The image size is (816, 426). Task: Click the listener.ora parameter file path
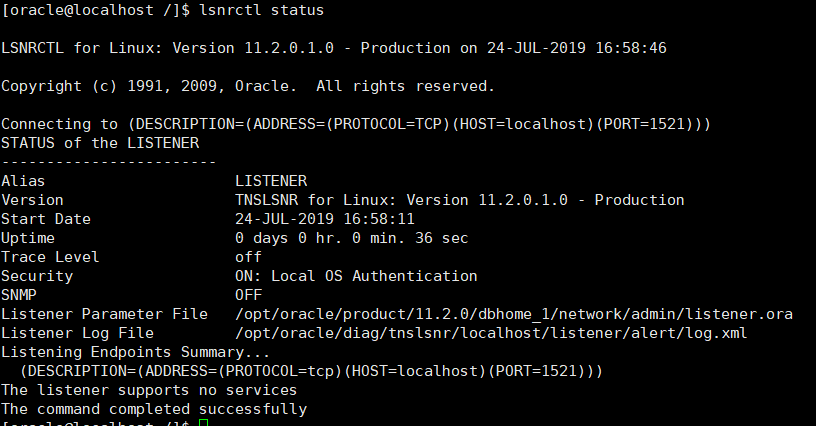point(514,314)
